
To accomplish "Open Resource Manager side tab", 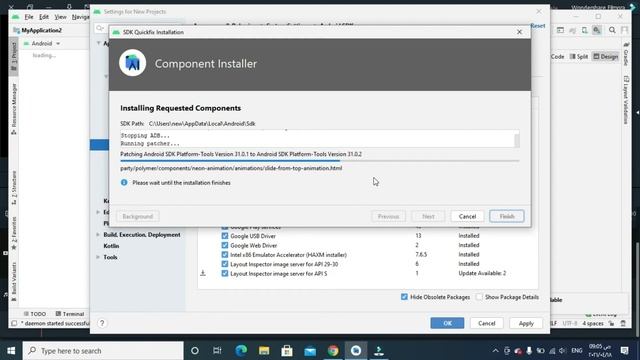I will coord(13,109).
